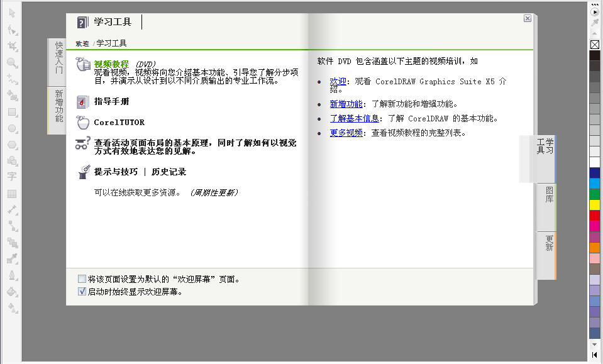Select the Polygon tool
Viewport: 603px width, 364px height.
[12, 145]
